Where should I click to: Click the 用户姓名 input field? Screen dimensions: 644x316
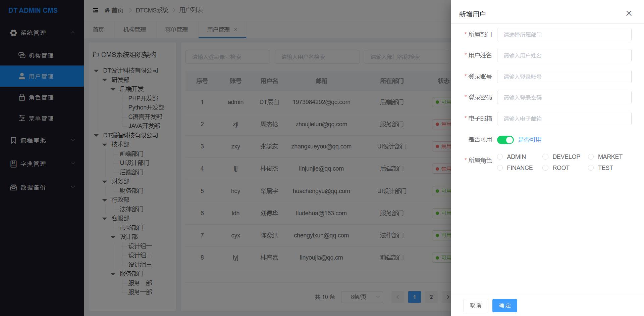coord(564,55)
